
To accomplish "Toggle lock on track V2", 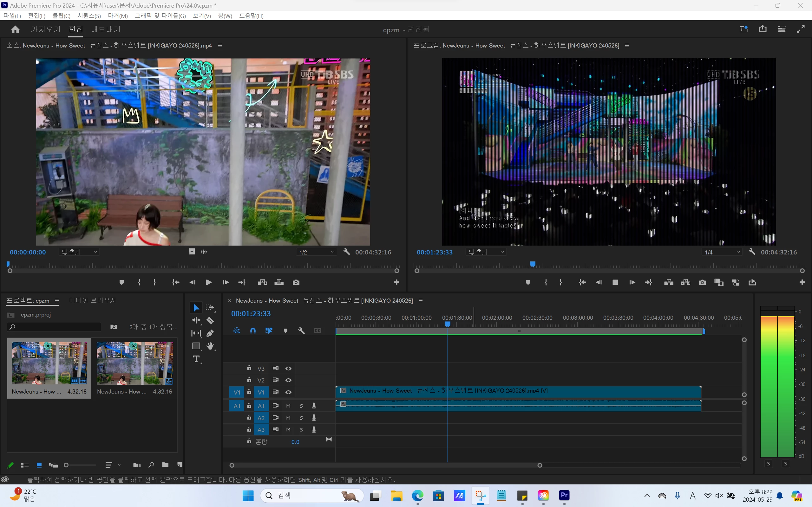I will (249, 380).
